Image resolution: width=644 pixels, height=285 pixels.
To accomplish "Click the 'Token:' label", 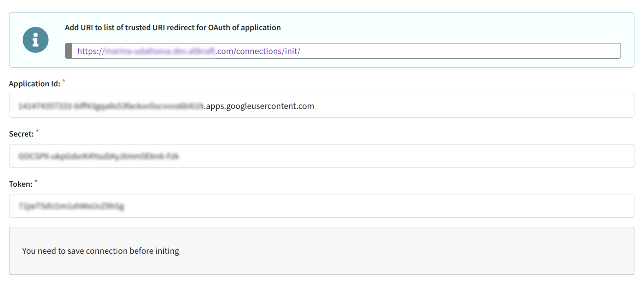I will pyautogui.click(x=21, y=184).
